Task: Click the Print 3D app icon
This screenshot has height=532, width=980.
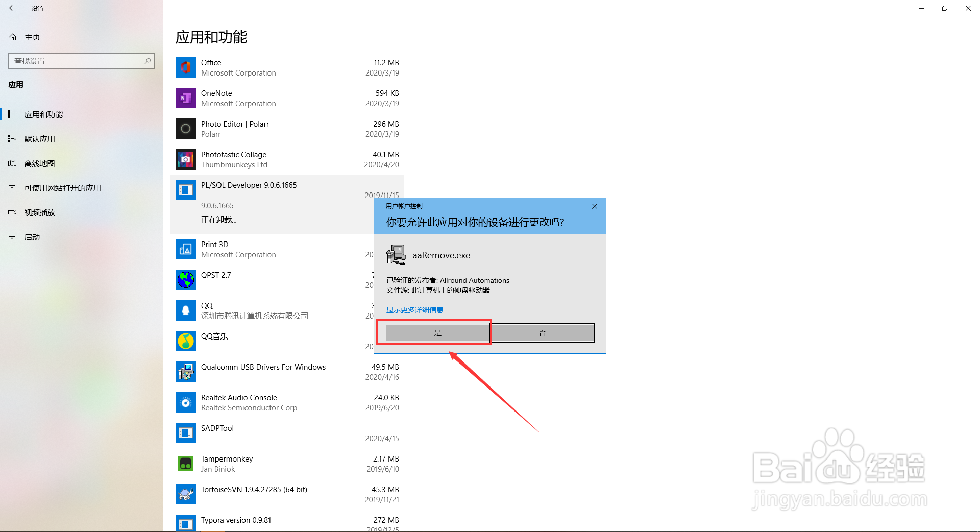Action: (x=186, y=249)
